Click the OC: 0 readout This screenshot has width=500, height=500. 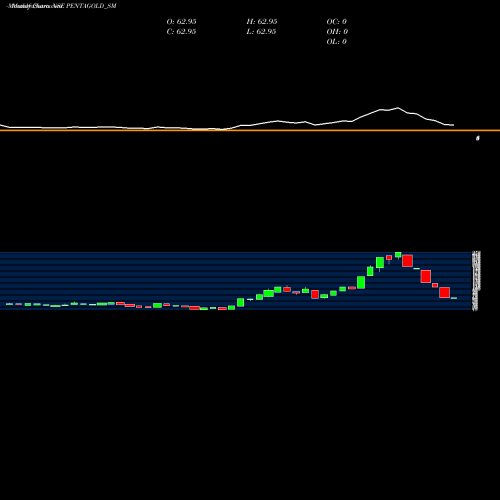click(x=337, y=21)
